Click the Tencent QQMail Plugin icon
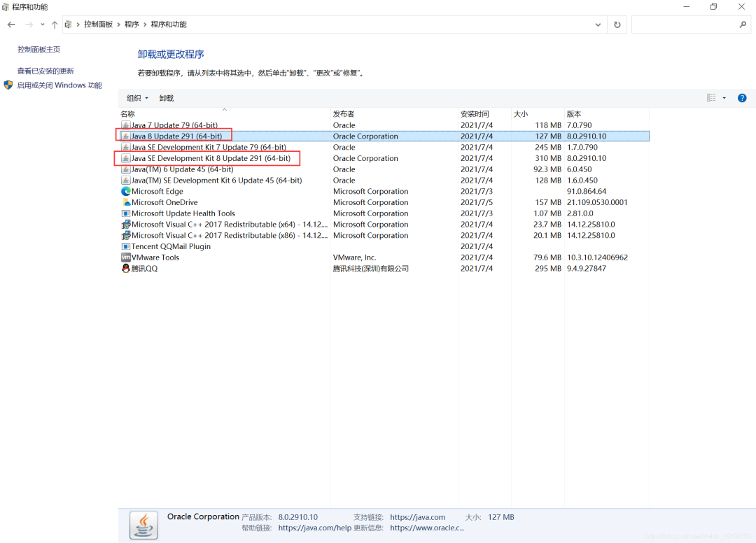The image size is (756, 543). coord(126,246)
